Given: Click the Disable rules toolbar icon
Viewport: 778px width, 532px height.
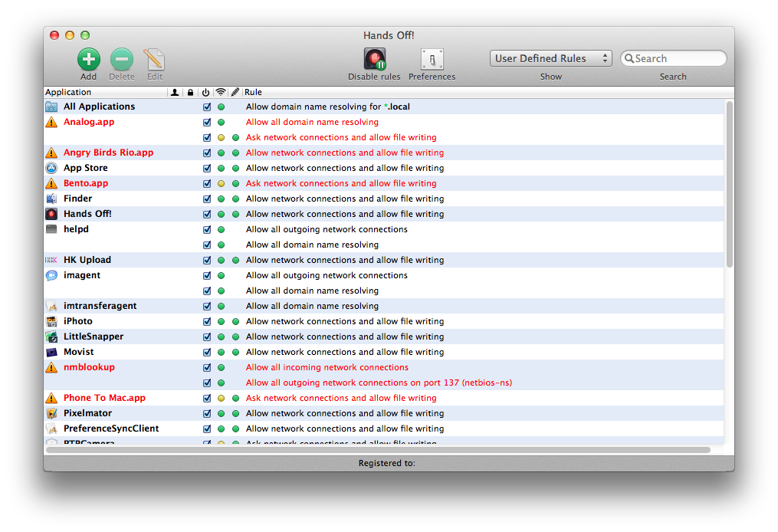Looking at the screenshot, I should [x=374, y=59].
